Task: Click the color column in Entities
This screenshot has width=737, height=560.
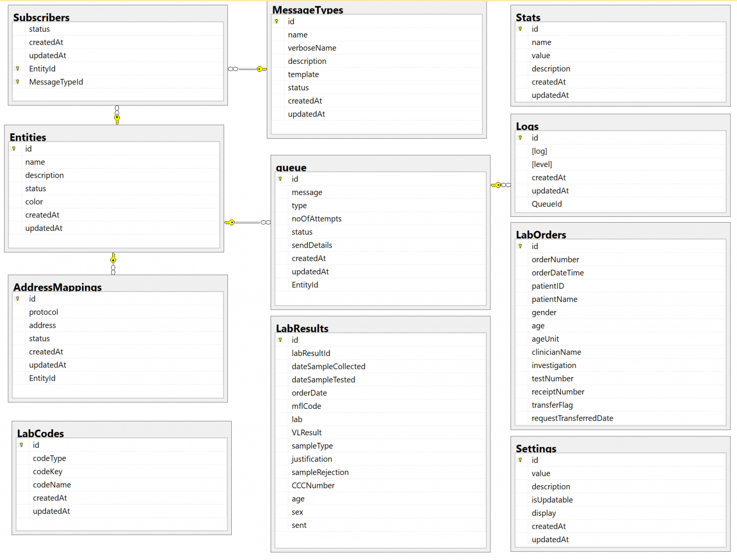Action: 114,202
